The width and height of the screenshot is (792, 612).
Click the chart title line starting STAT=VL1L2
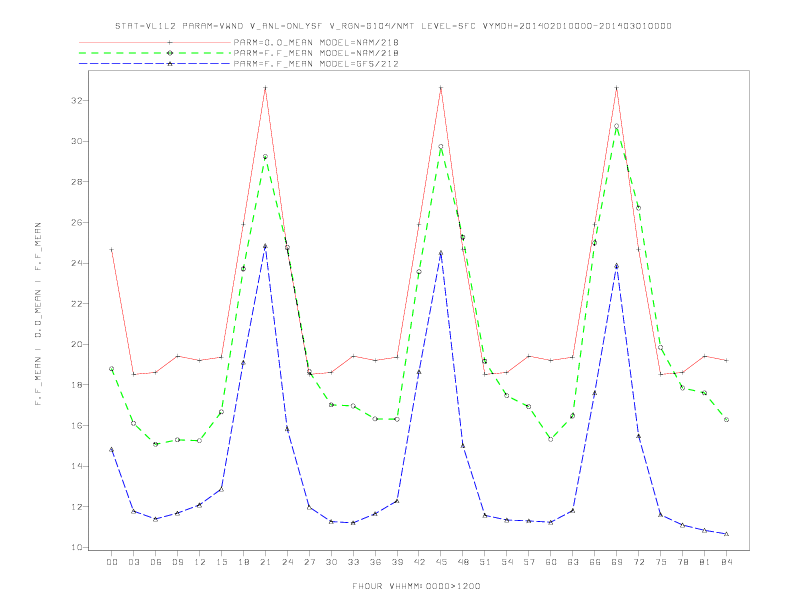click(393, 26)
